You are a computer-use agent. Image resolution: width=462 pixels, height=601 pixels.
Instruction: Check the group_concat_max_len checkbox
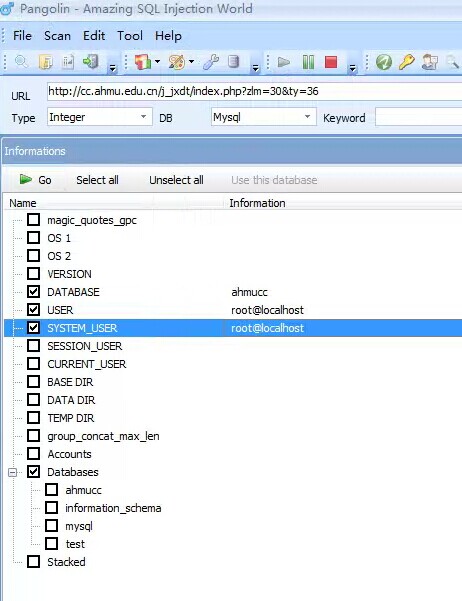(33, 436)
